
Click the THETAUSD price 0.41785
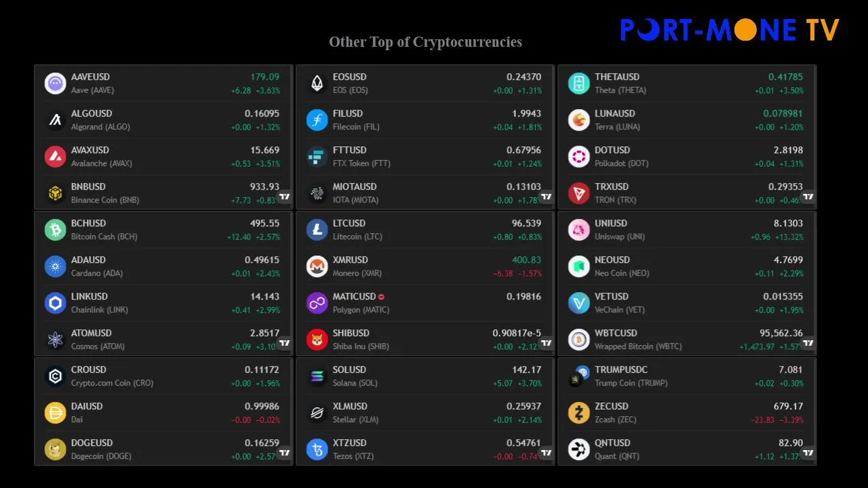tap(785, 77)
